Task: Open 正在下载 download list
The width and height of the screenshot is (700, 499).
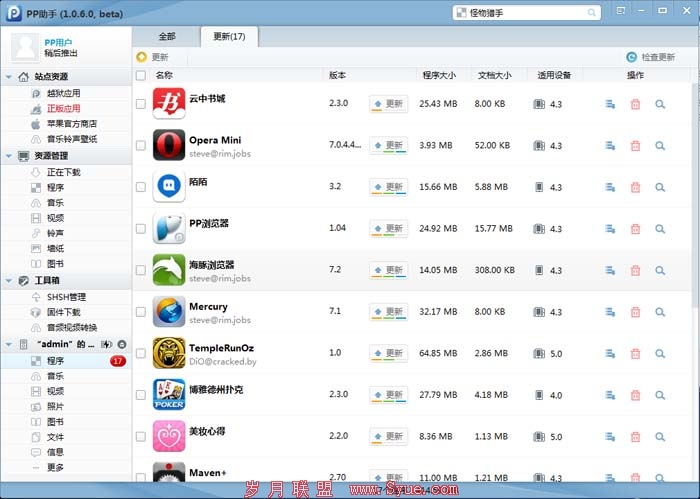Action: coord(63,172)
